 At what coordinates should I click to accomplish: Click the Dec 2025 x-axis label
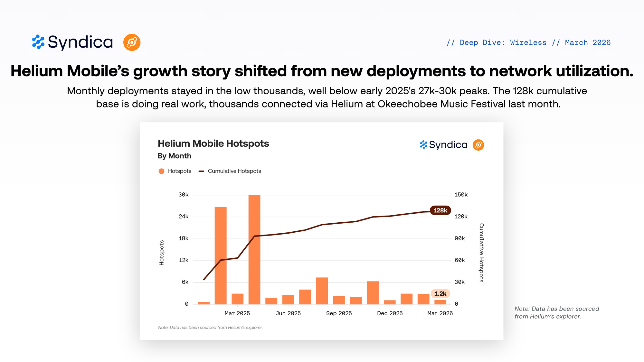(x=390, y=313)
